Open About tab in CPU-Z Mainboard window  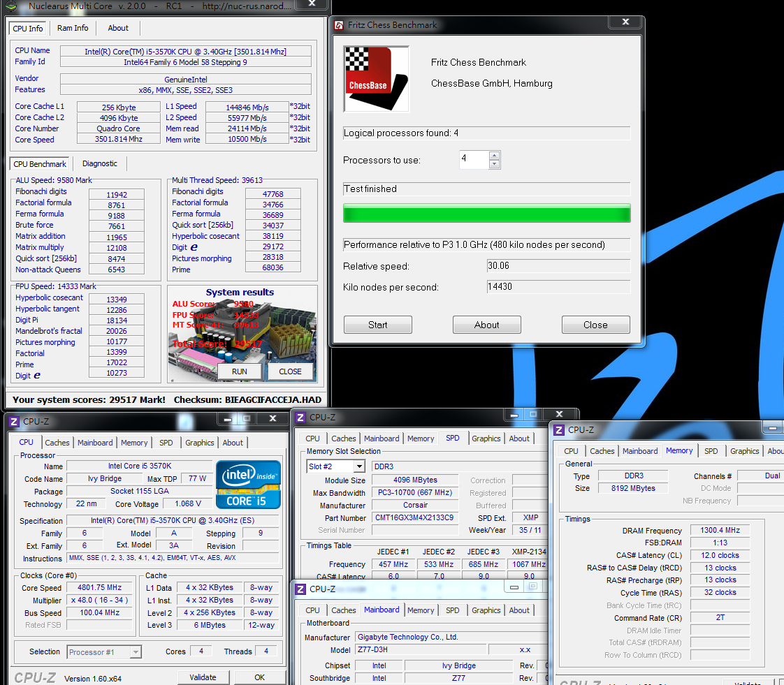point(519,610)
